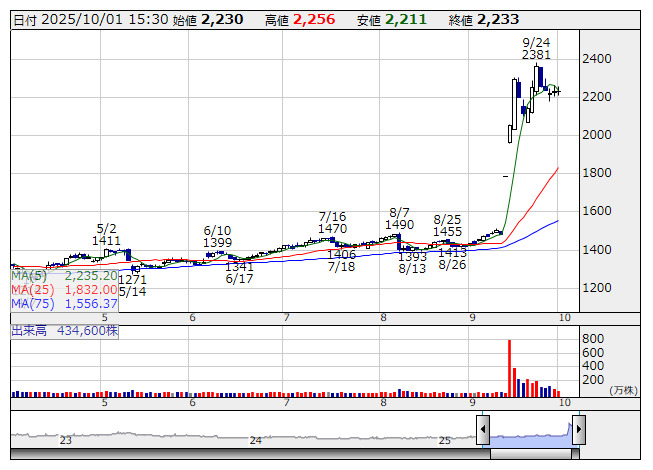Click the 8/7 high label 1490
The width and height of the screenshot is (653, 470).
400,226
